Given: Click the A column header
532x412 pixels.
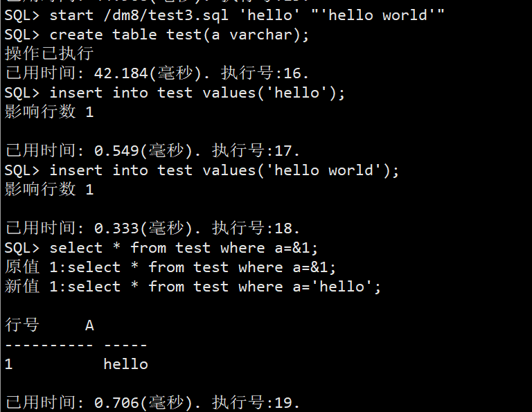Looking at the screenshot, I should pyautogui.click(x=89, y=325).
